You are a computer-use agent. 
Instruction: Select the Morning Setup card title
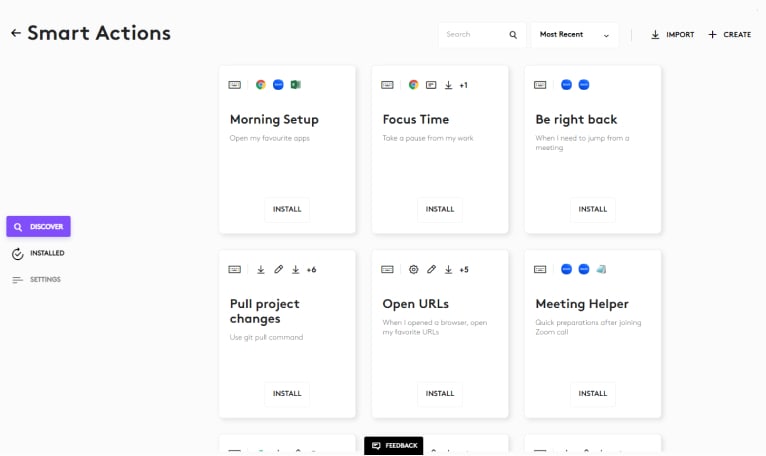tap(274, 120)
